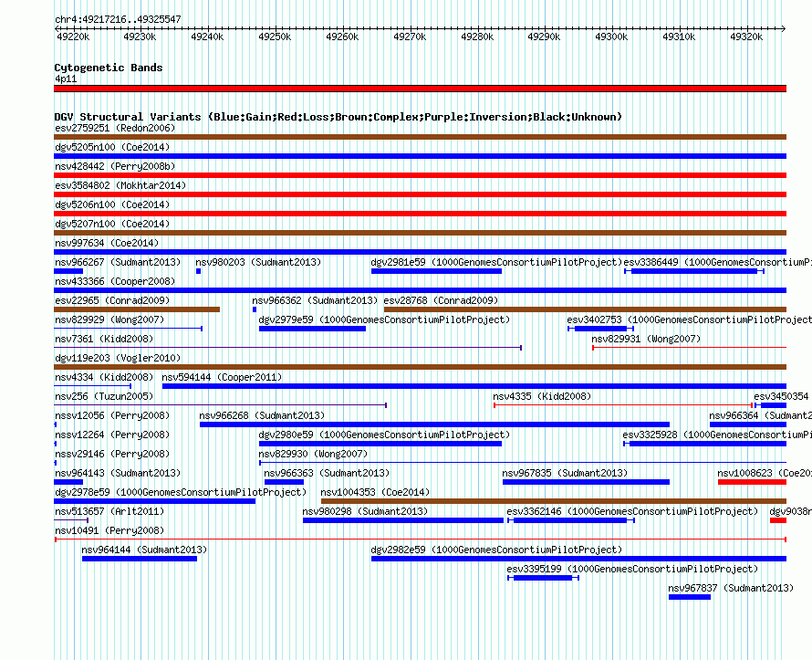Click the nsv829931 (Wong2007) label
Viewport: 812px width, 660px height.
click(x=646, y=339)
